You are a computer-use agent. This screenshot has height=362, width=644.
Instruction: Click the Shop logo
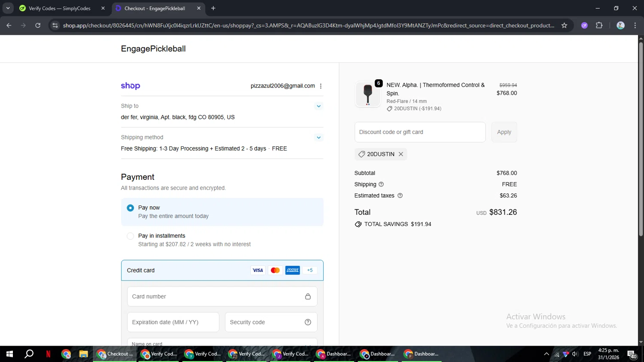pyautogui.click(x=131, y=86)
